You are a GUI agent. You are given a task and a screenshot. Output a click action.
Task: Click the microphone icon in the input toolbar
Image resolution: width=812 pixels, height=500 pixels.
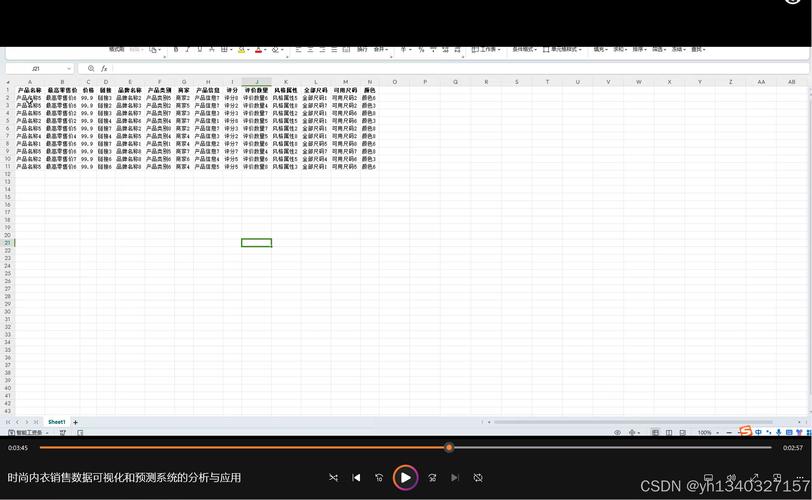point(779,432)
